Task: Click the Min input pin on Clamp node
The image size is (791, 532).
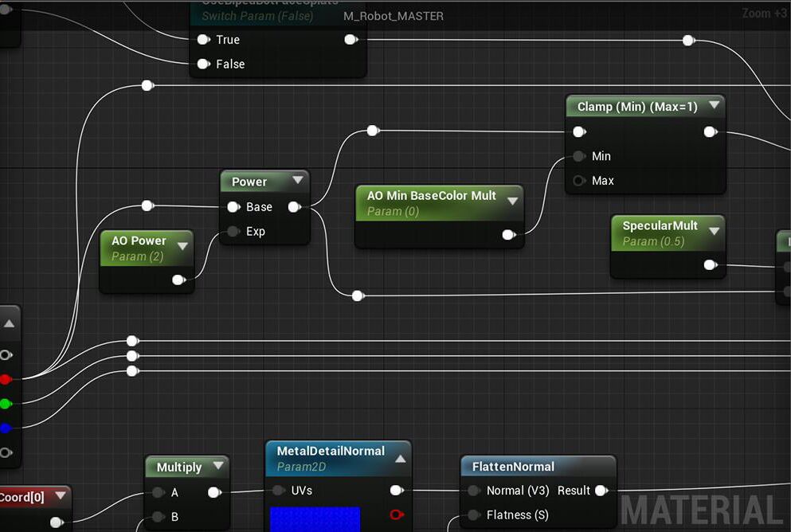Action: [579, 156]
